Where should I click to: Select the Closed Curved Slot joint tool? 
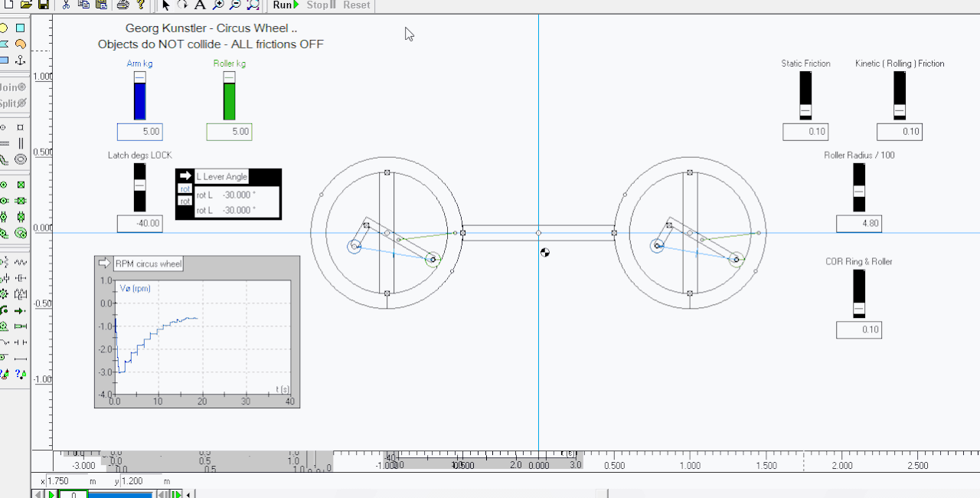click(21, 232)
